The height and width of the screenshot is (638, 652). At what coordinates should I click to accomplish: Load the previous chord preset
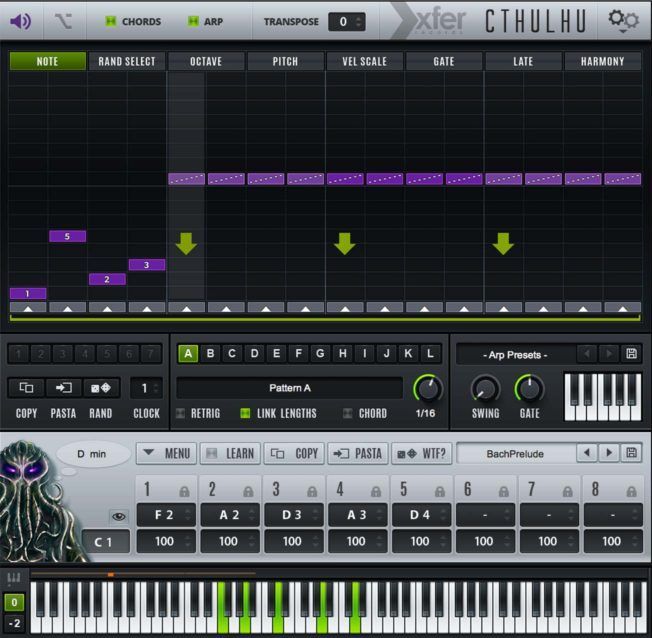click(587, 453)
